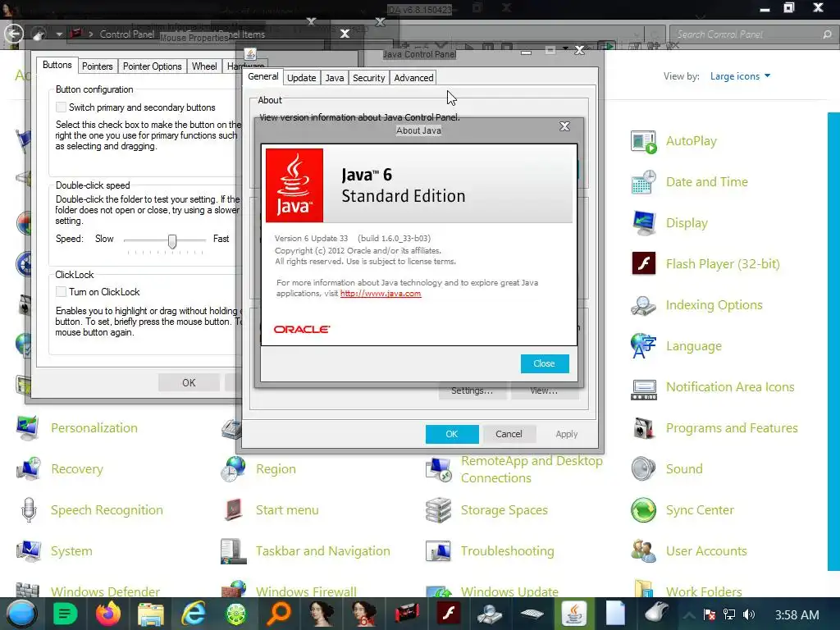Click the Java logo in About dialog
The height and width of the screenshot is (630, 840).
coord(294,185)
